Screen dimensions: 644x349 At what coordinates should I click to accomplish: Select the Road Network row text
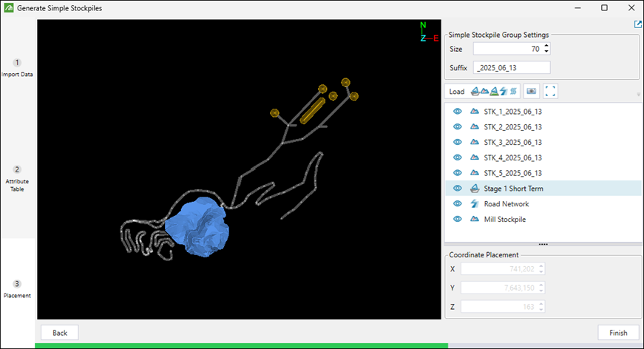click(x=506, y=204)
